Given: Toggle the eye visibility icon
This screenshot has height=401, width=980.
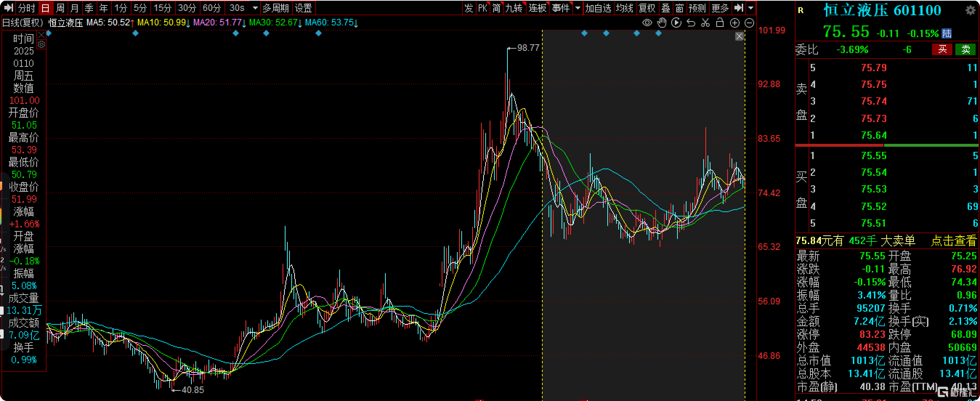Looking at the screenshot, I should coord(647,23).
